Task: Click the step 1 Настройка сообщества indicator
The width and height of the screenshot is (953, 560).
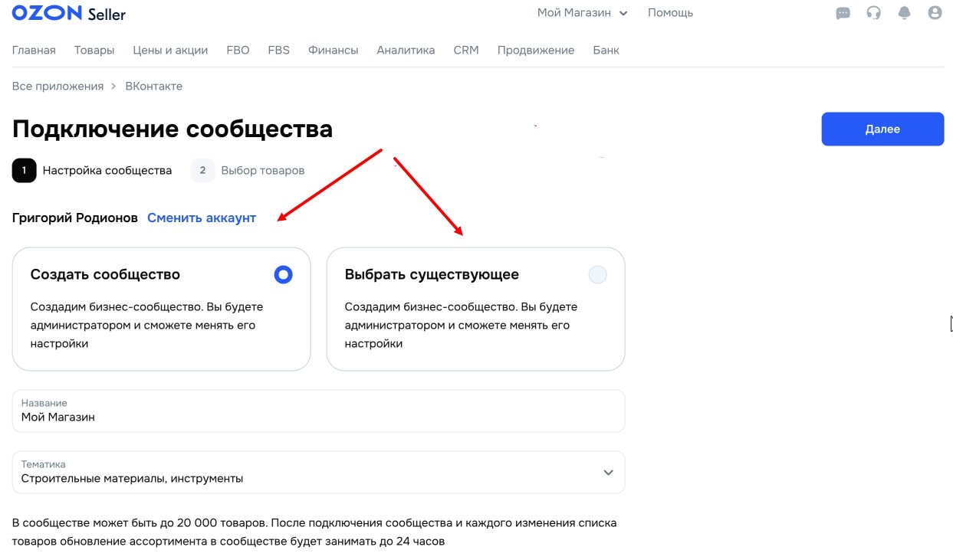Action: [24, 170]
